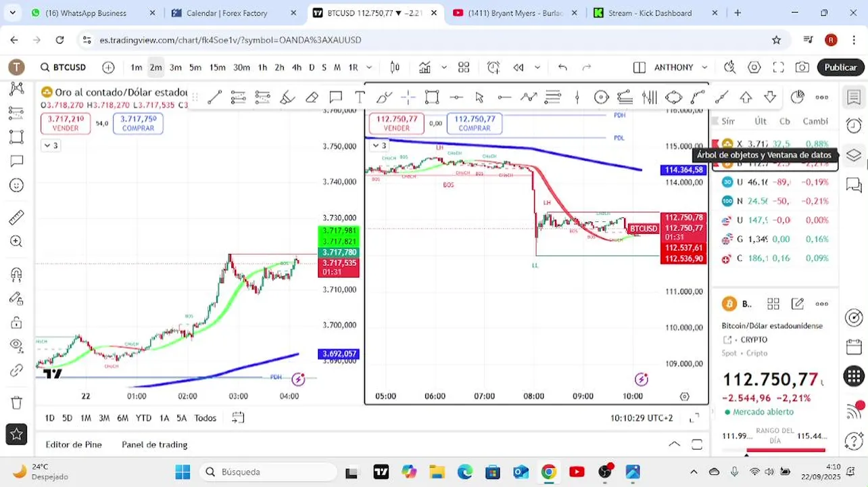The width and height of the screenshot is (868, 487).
Task: Select the trend line tool in favorites bar
Action: tap(214, 97)
